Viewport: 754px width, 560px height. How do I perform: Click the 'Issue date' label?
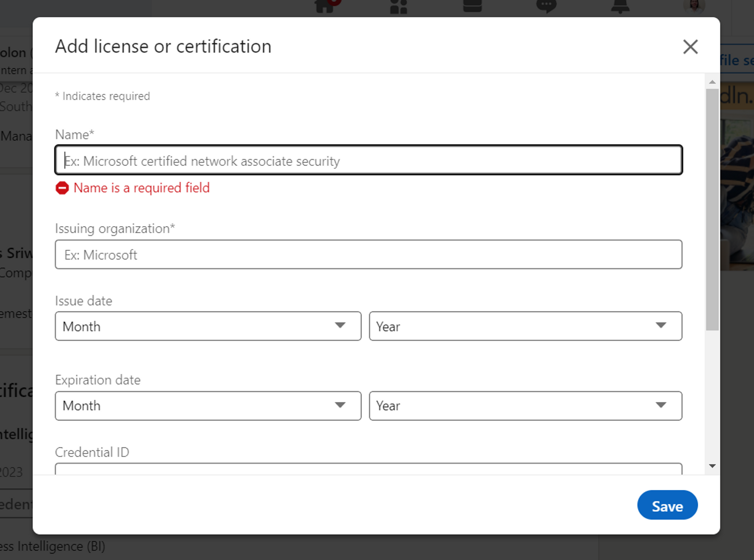(84, 301)
